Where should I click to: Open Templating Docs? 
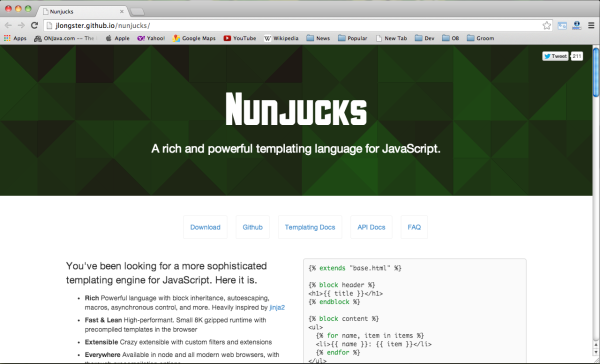[x=310, y=227]
